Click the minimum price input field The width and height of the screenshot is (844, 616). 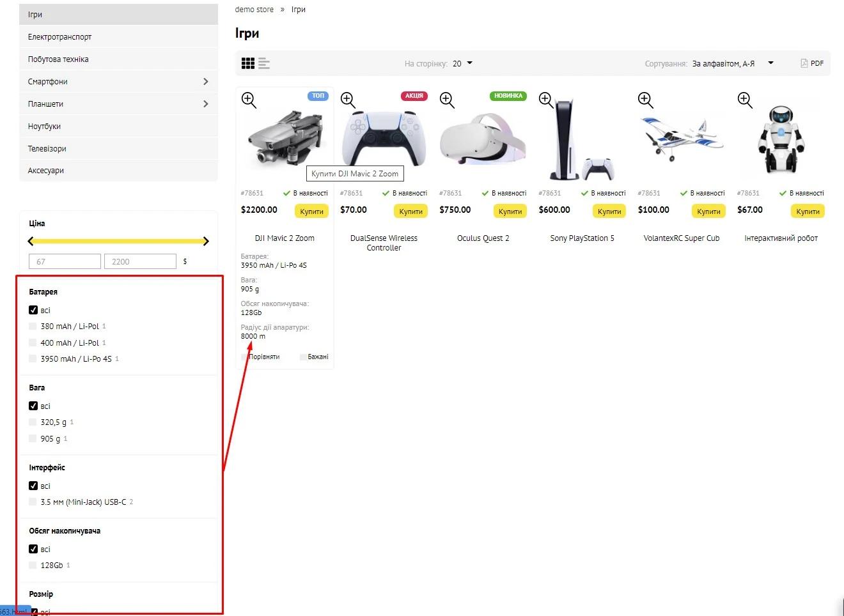(65, 261)
